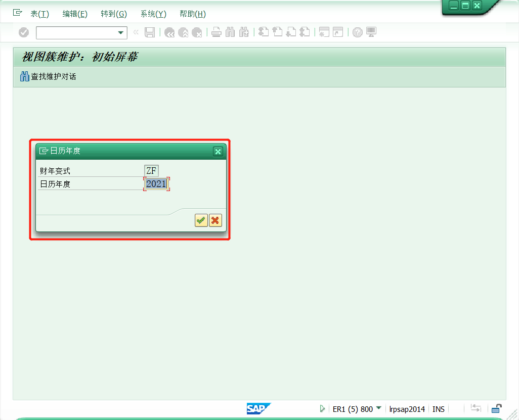Click the Print icon
Image resolution: width=519 pixels, height=420 pixels.
coord(217,32)
